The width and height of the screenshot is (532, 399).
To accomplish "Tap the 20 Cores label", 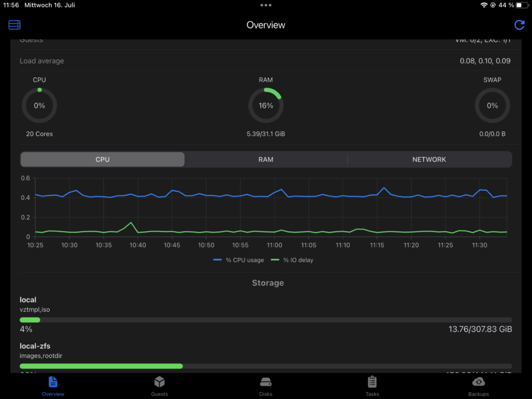I will [x=39, y=134].
